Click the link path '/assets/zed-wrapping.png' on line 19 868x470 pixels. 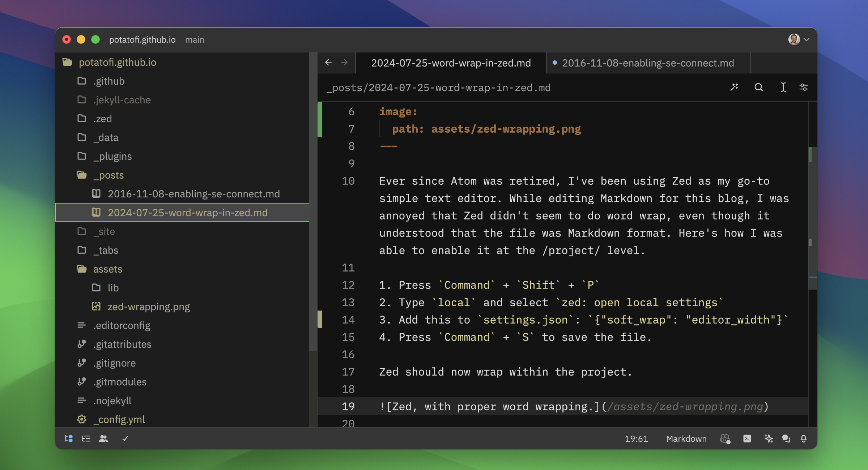click(685, 406)
